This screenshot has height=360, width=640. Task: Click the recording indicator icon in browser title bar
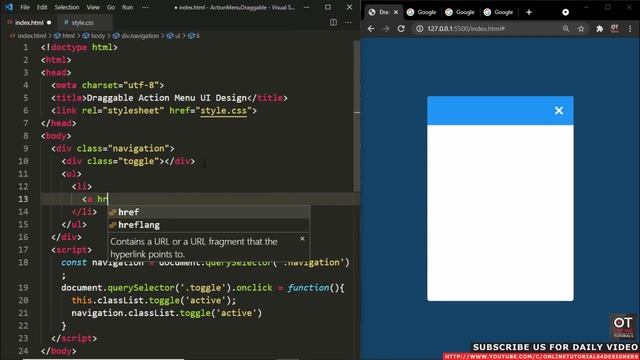(x=565, y=12)
